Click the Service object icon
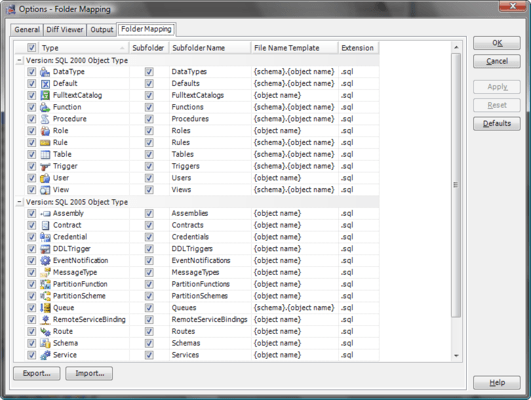This screenshot has width=531, height=400. tap(45, 355)
